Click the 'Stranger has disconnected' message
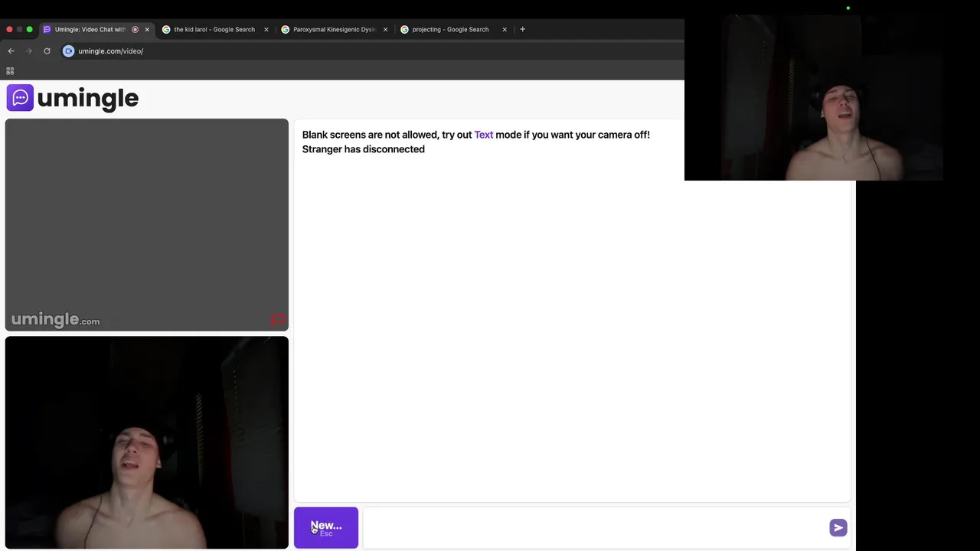 (x=364, y=149)
